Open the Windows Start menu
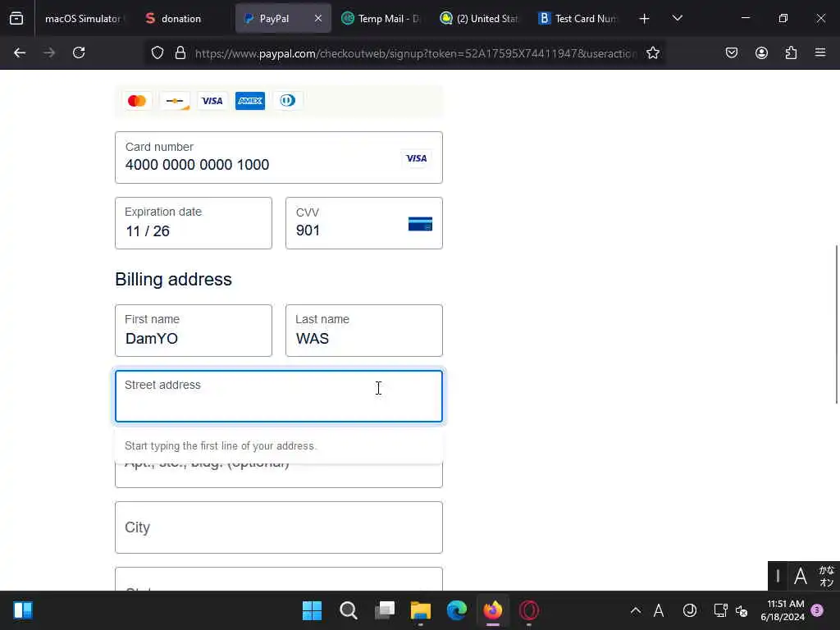Viewport: 840px width, 630px height. tap(312, 610)
